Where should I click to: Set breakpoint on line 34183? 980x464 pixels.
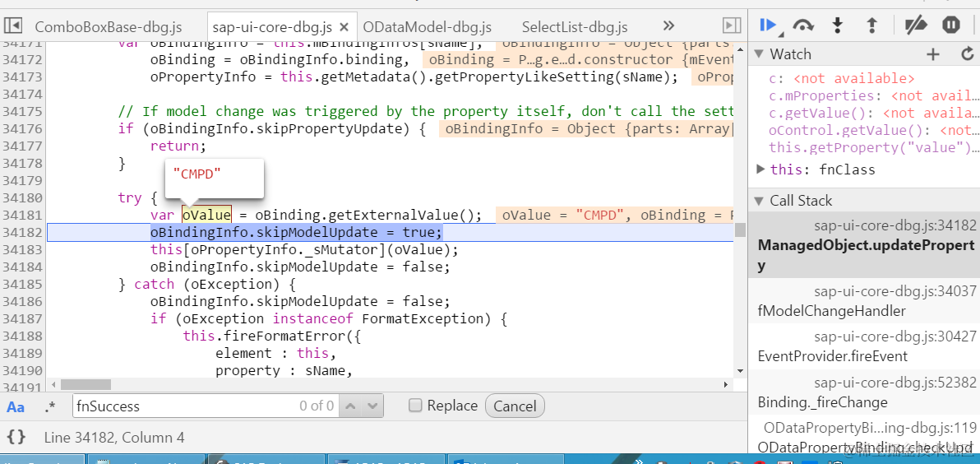[22, 249]
